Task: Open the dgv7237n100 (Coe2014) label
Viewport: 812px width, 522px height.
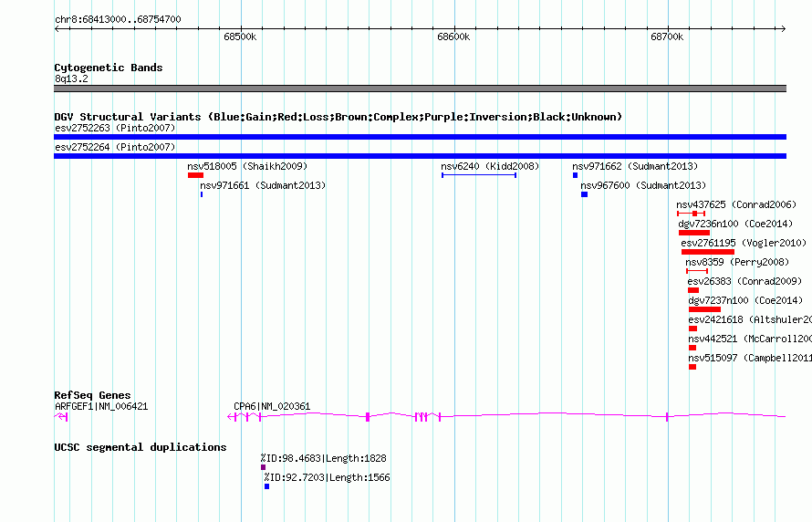Action: coord(745,300)
